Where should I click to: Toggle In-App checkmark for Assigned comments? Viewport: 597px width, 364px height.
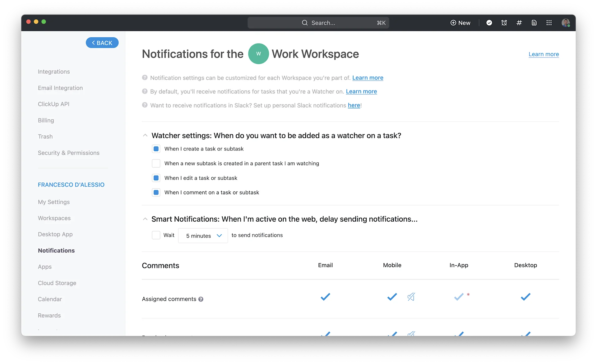coord(459,297)
